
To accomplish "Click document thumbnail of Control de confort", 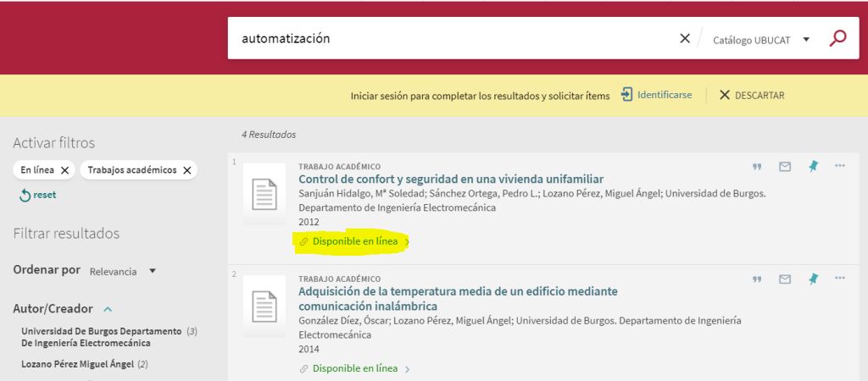I will tap(264, 194).
